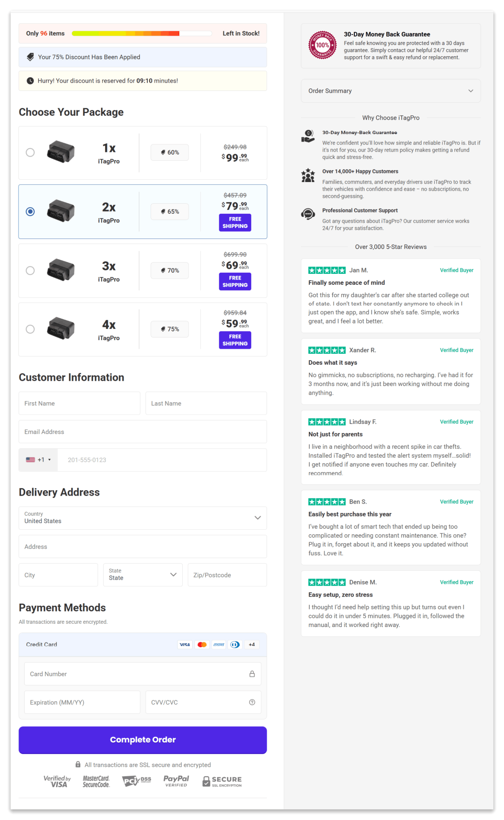
Task: Click the phone number input field
Action: (162, 460)
